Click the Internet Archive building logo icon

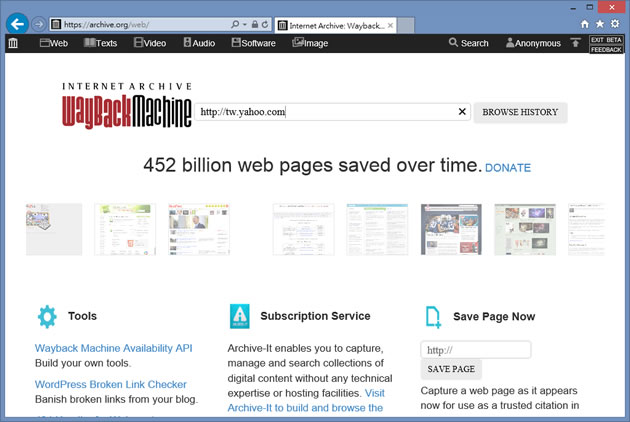point(13,43)
